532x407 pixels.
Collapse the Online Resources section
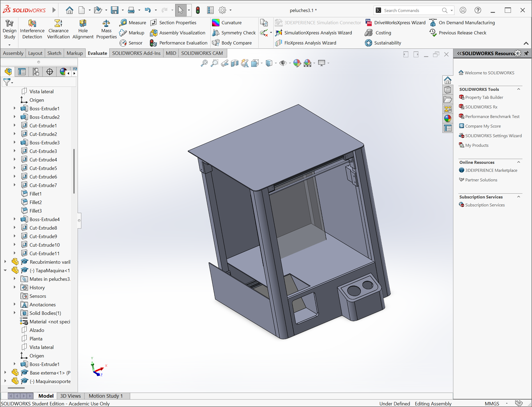pos(519,162)
